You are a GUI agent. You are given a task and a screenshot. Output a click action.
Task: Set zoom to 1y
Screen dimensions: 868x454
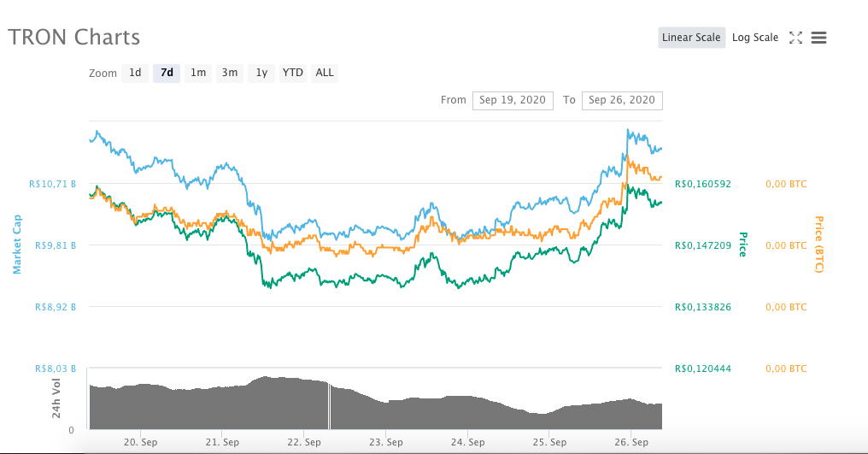point(261,73)
